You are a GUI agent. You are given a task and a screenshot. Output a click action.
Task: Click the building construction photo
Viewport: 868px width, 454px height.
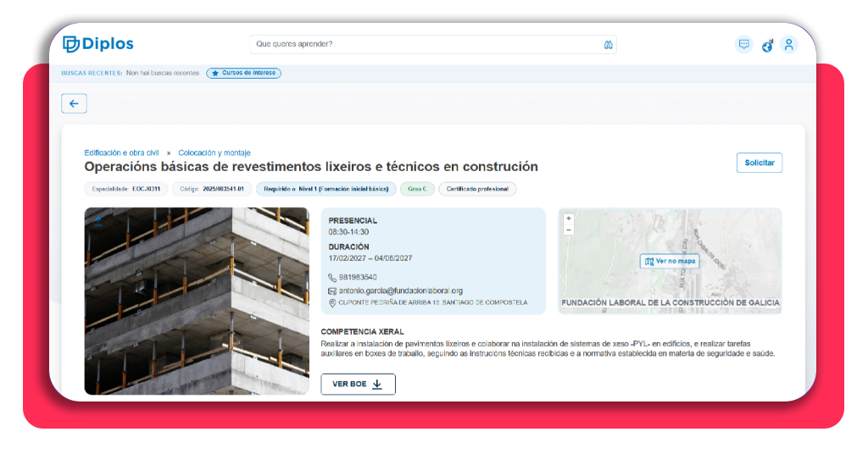pyautogui.click(x=197, y=301)
